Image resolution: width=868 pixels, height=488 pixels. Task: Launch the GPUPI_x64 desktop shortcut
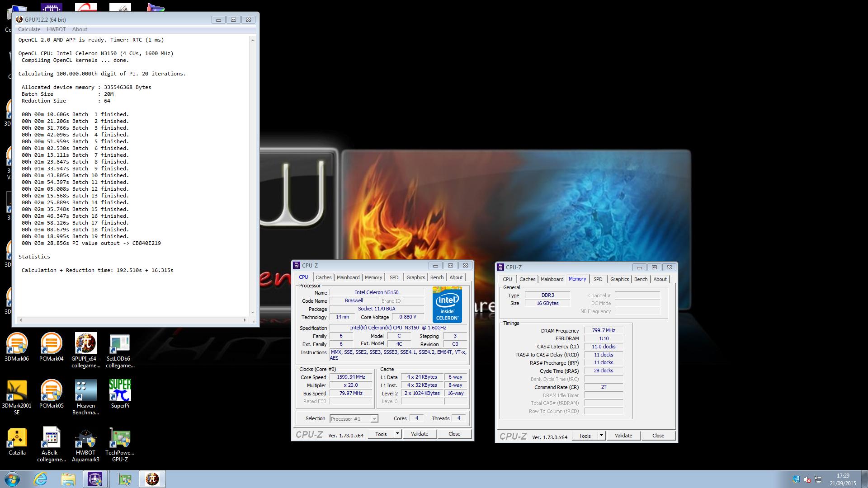pyautogui.click(x=85, y=351)
